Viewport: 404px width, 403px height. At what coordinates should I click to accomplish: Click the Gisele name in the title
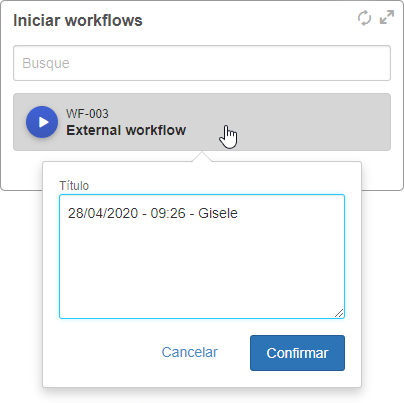coord(218,213)
